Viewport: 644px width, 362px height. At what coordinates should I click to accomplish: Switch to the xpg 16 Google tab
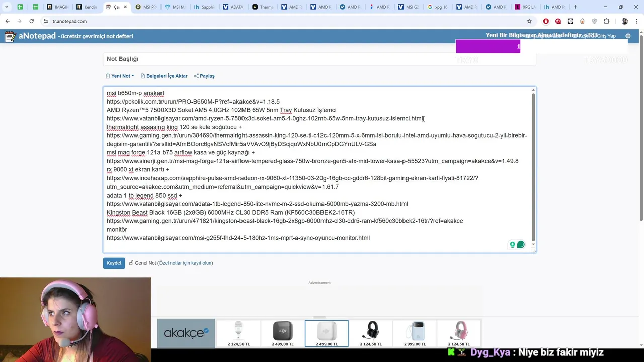tap(438, 7)
